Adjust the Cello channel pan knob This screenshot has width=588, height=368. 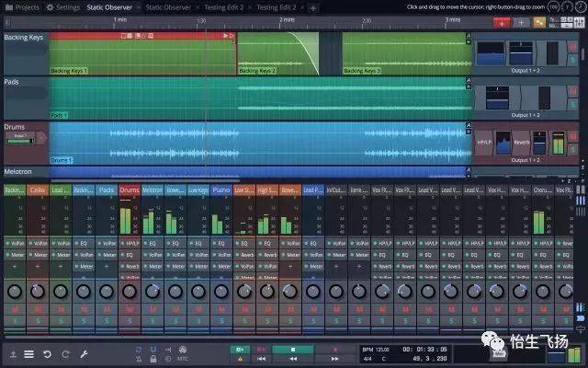click(x=38, y=291)
